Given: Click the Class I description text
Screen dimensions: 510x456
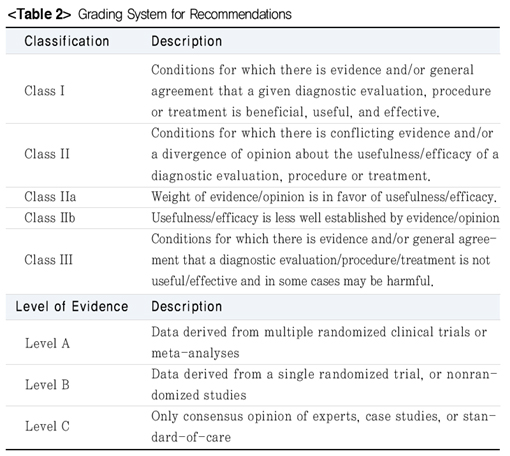Looking at the screenshot, I should point(321,91).
